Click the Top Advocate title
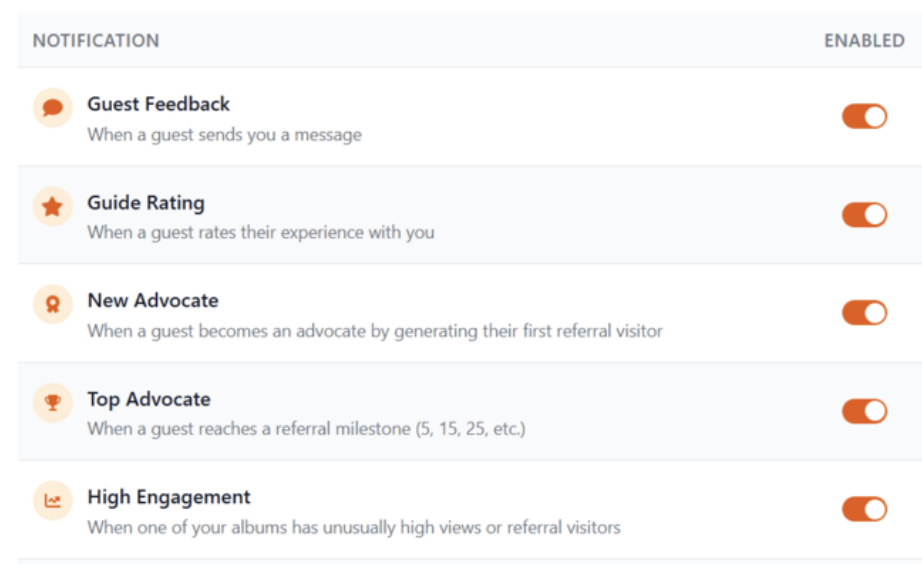The width and height of the screenshot is (922, 564). [x=149, y=400]
